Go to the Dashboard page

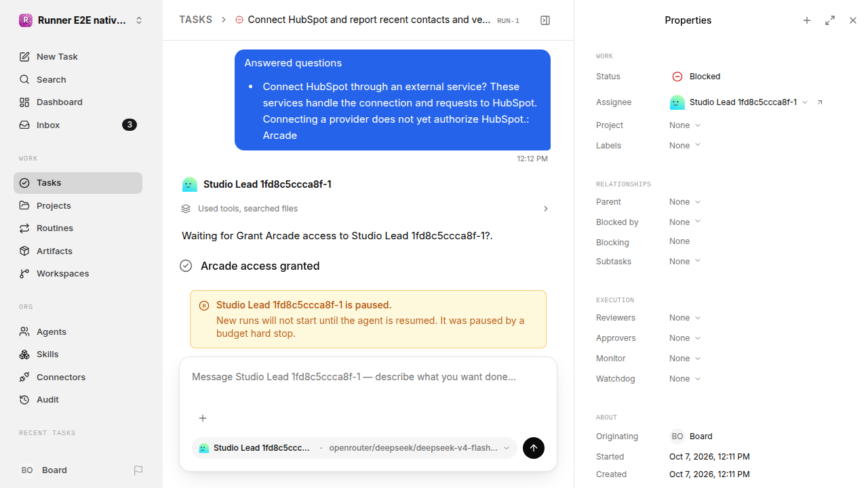point(78,102)
